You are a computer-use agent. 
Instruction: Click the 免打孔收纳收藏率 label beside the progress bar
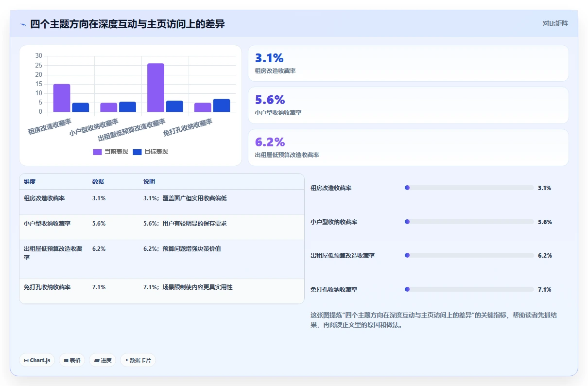click(334, 290)
